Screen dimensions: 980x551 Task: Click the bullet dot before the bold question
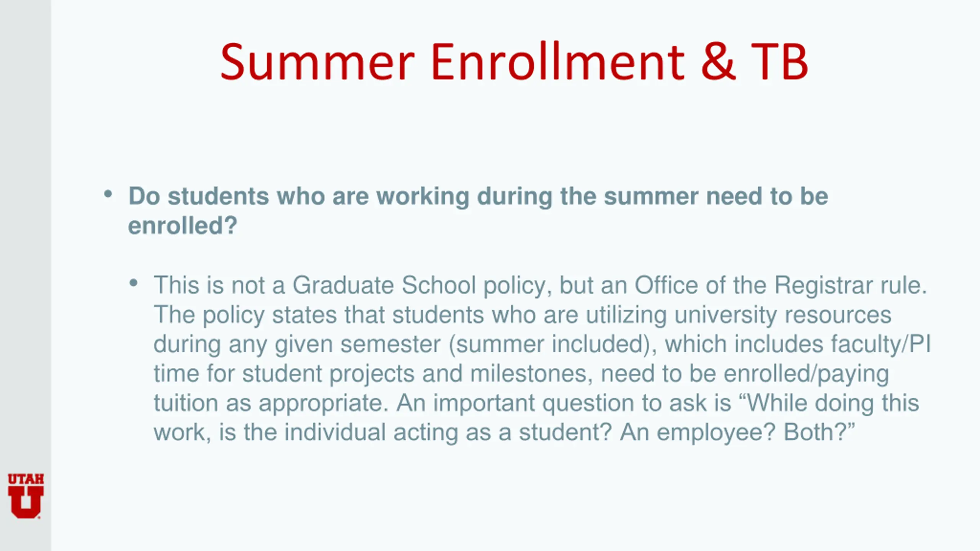(108, 194)
